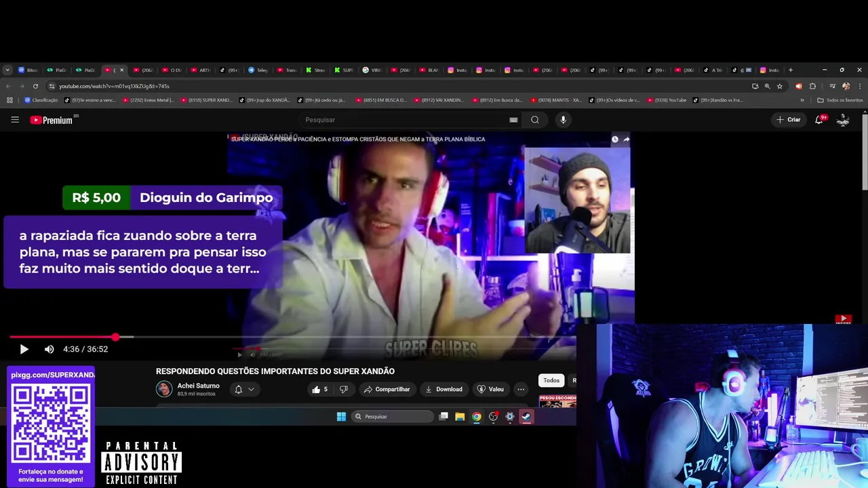Open the EM BUSCA D... bookmark
This screenshot has width=868, height=488.
[380, 100]
